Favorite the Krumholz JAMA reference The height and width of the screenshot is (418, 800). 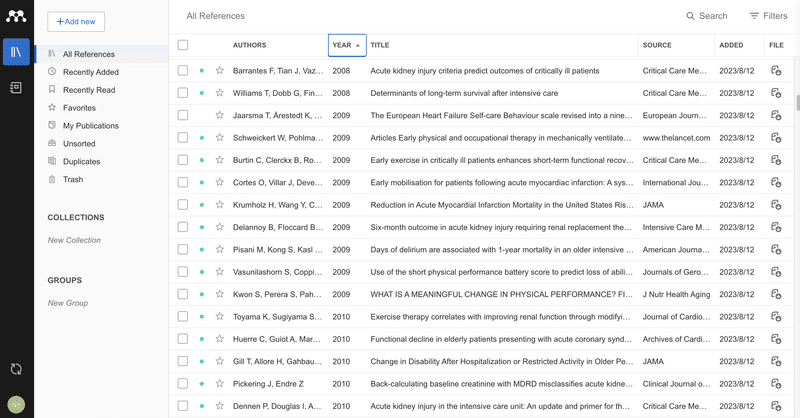pos(219,205)
